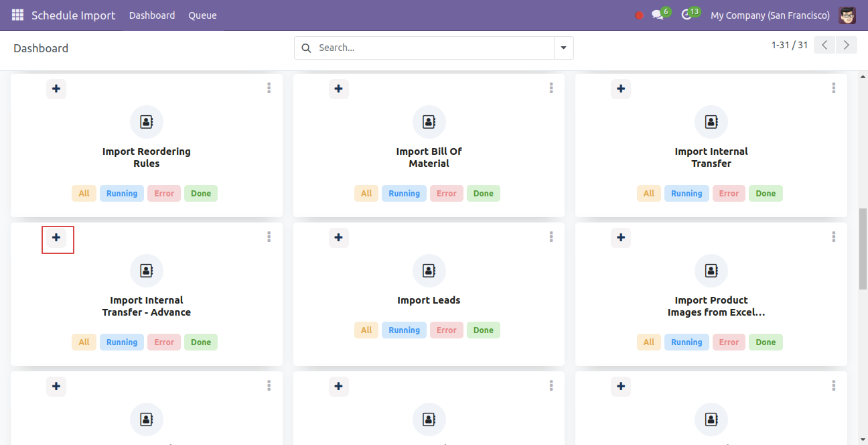Open the Queue menu
Image resolution: width=868 pixels, height=445 pixels.
pyautogui.click(x=202, y=15)
